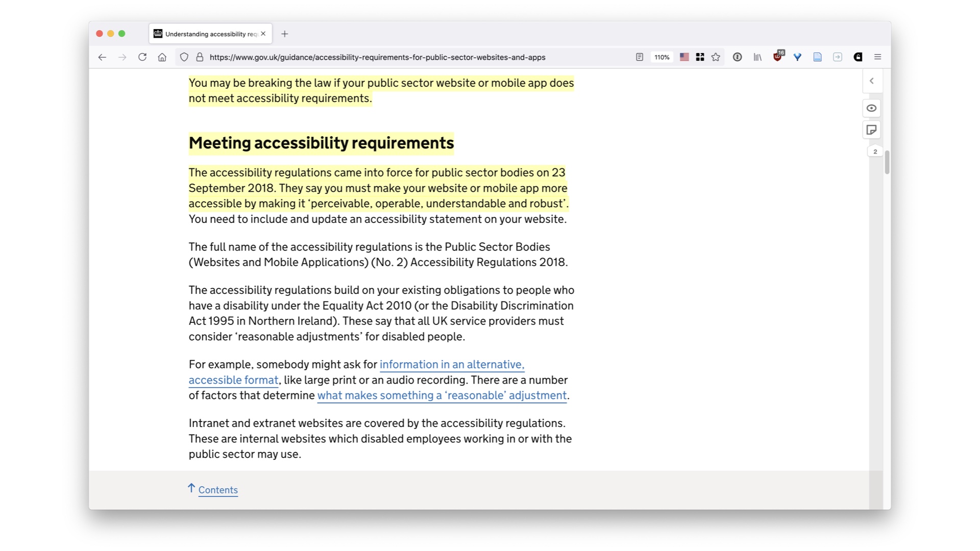This screenshot has height=551, width=980.
Task: Click the vertical scrollbar thumb
Action: pyautogui.click(x=887, y=162)
